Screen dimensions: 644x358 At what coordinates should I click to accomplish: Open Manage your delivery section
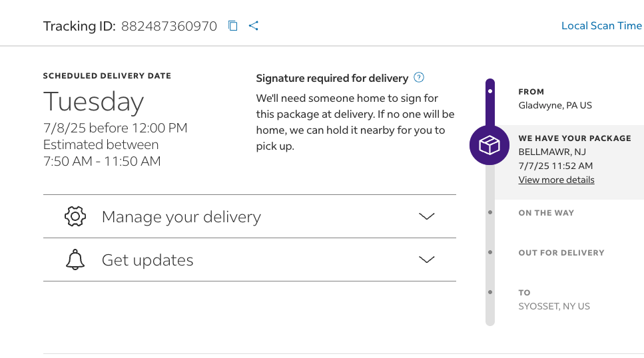click(x=250, y=216)
